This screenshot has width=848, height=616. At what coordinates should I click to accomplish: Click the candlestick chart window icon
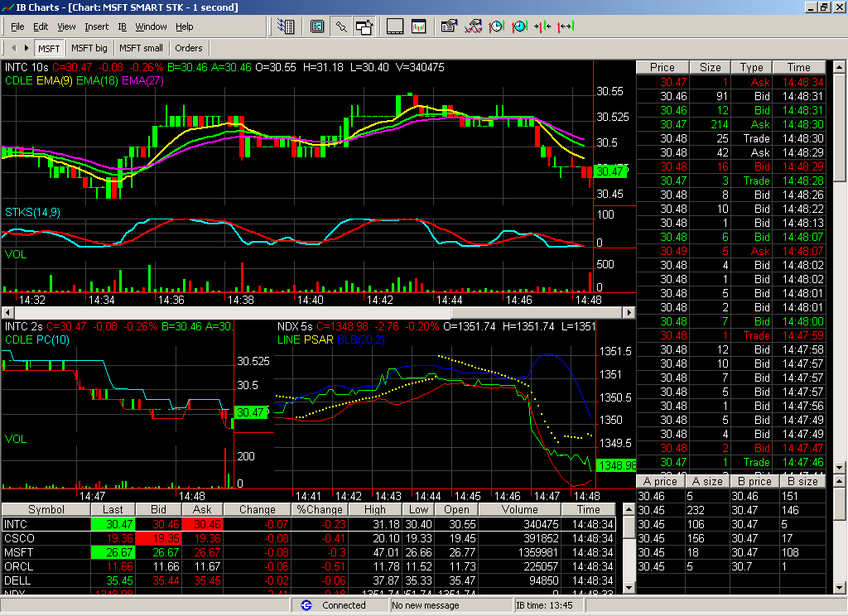(418, 26)
